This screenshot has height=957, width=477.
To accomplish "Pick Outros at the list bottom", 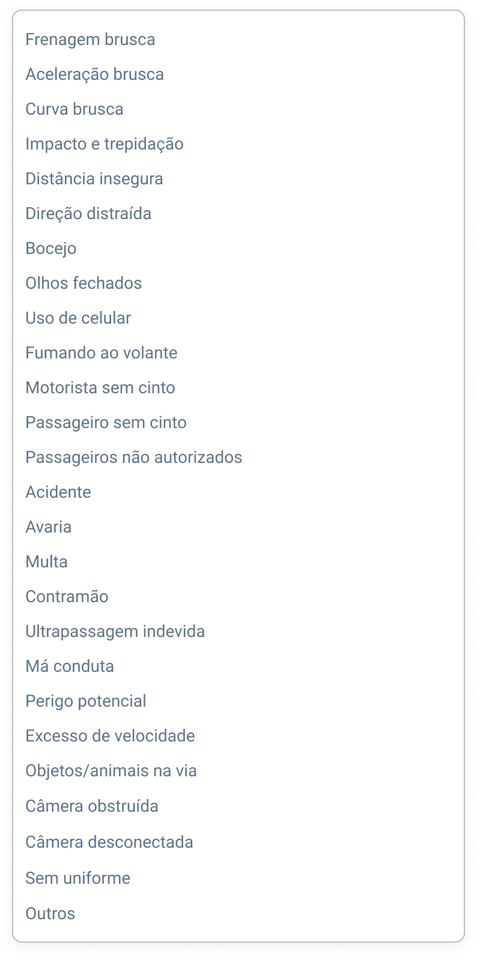I will click(238, 914).
